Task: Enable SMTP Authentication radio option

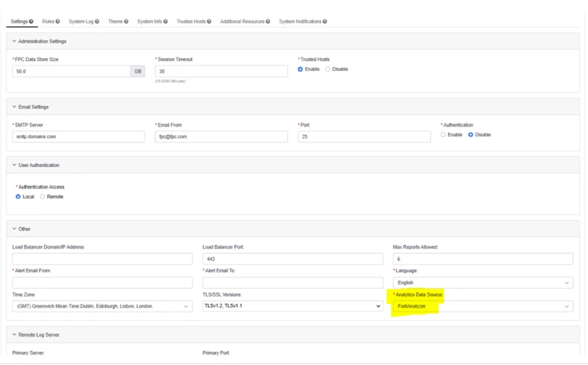Action: (x=443, y=135)
